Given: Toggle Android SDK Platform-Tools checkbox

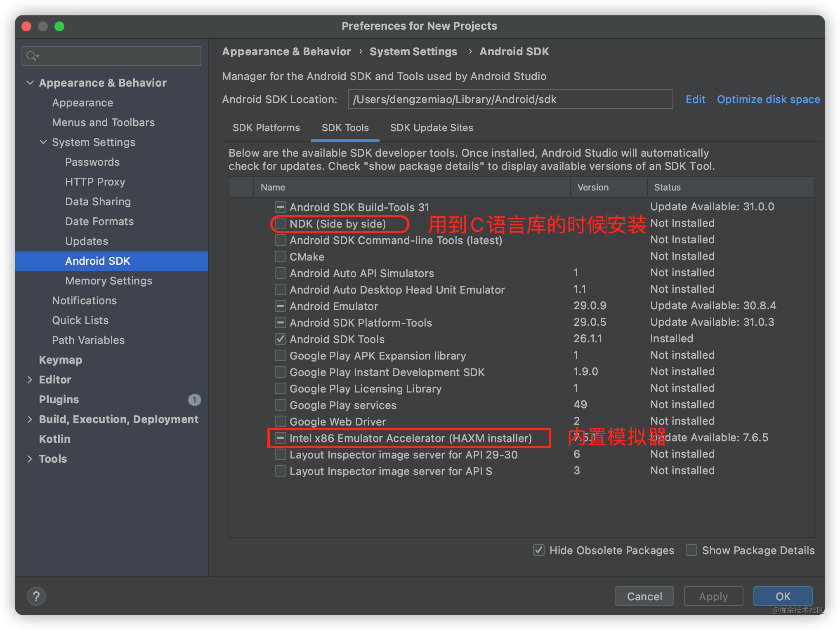Looking at the screenshot, I should 281,323.
